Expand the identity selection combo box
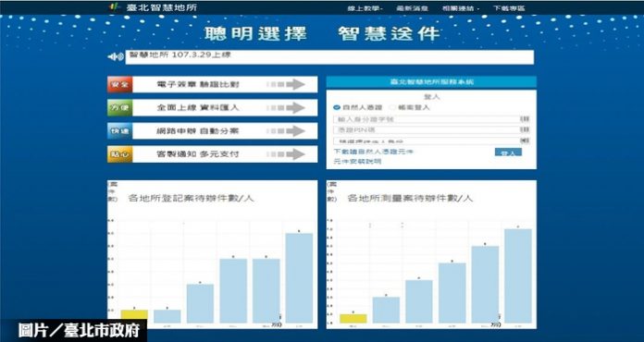The height and width of the screenshot is (342, 644). (x=431, y=140)
